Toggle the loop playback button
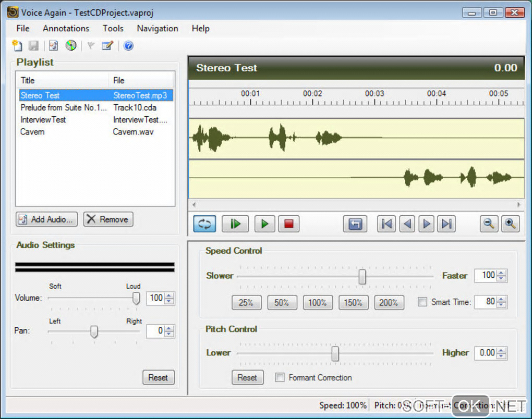 pos(204,224)
